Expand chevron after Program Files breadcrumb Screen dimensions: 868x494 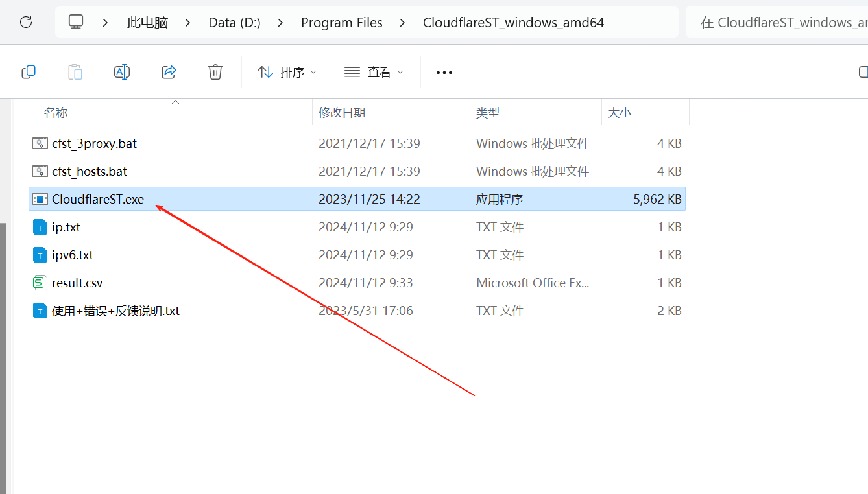[403, 23]
